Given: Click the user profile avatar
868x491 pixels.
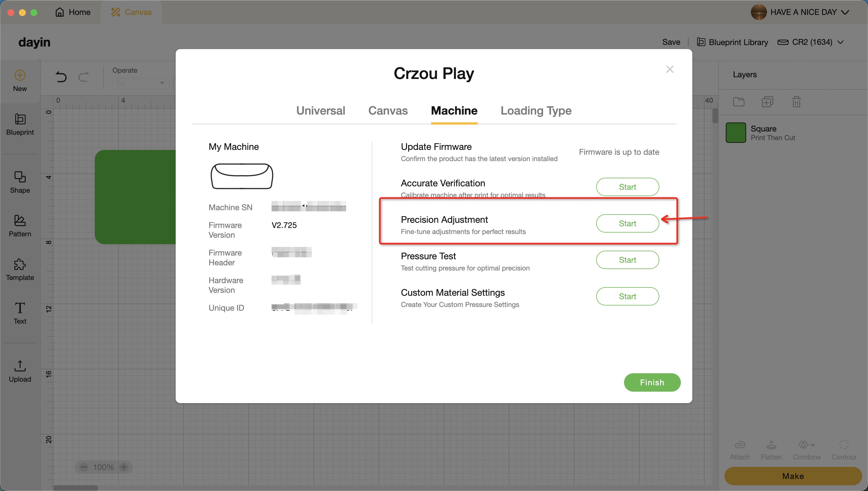Looking at the screenshot, I should tap(759, 12).
